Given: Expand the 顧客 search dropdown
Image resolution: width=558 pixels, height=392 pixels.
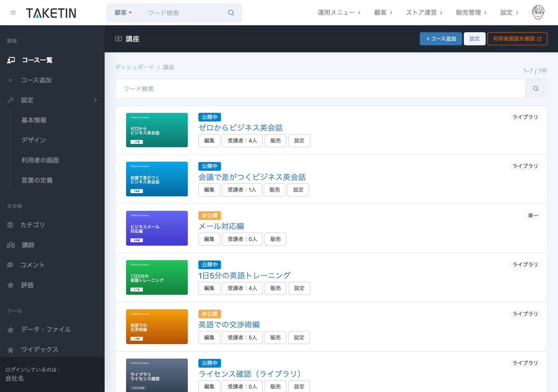Looking at the screenshot, I should pyautogui.click(x=123, y=13).
